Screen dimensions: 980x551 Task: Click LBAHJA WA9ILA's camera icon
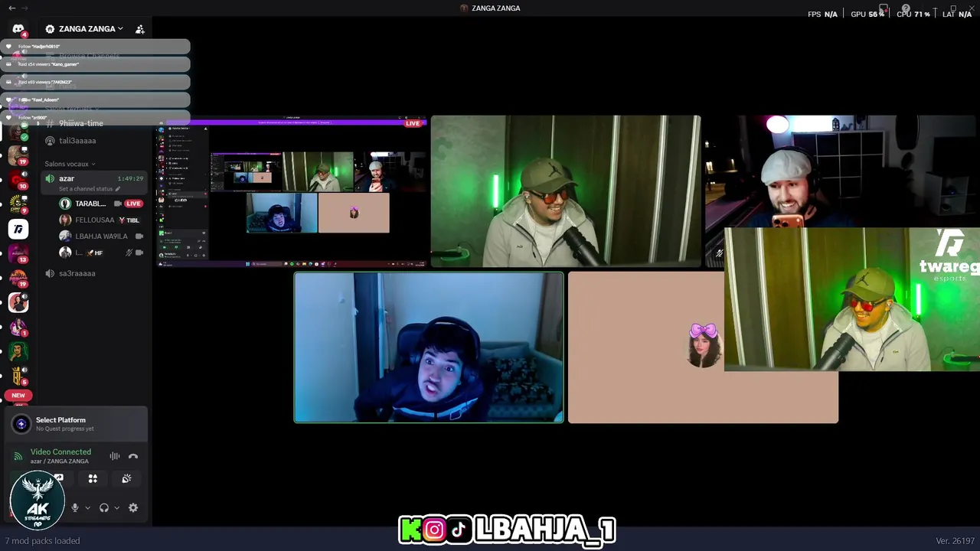[139, 236]
